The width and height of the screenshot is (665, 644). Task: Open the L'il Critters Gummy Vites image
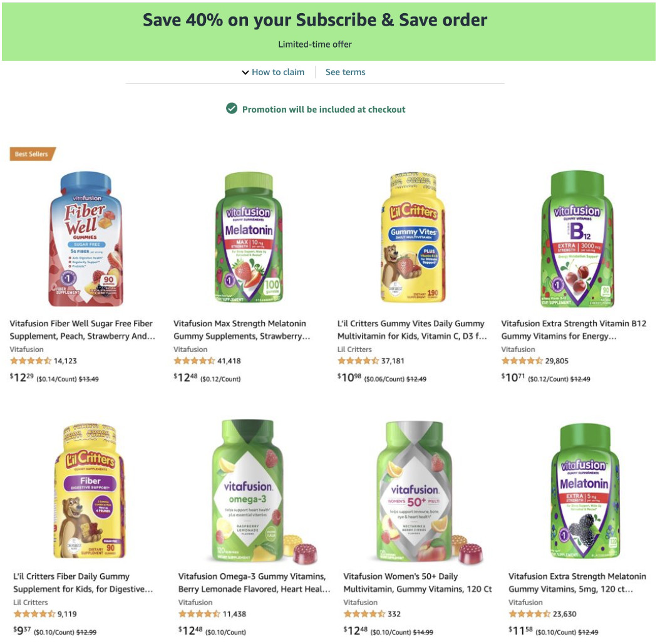pos(413,239)
